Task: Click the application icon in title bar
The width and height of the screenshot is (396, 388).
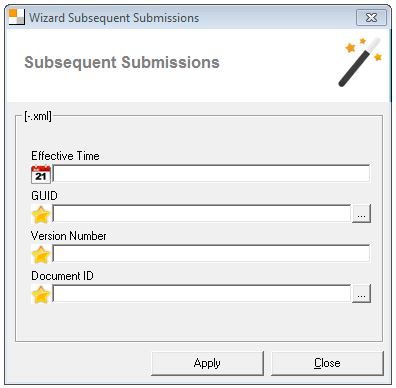Action: pyautogui.click(x=16, y=17)
